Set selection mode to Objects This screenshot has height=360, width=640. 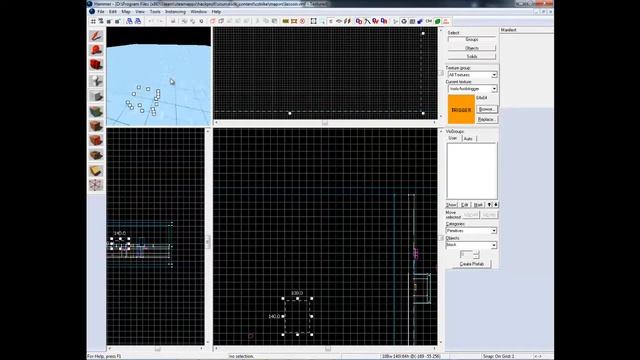tap(472, 48)
